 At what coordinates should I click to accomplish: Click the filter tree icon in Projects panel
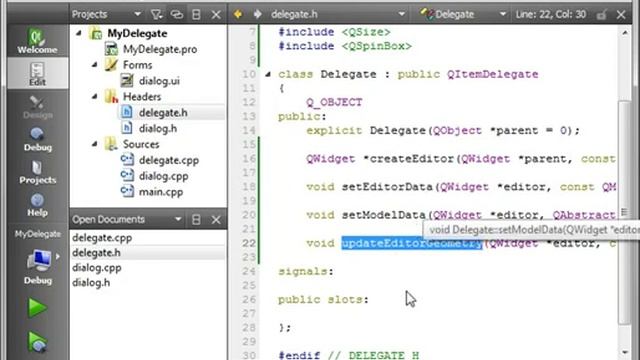click(x=156, y=15)
